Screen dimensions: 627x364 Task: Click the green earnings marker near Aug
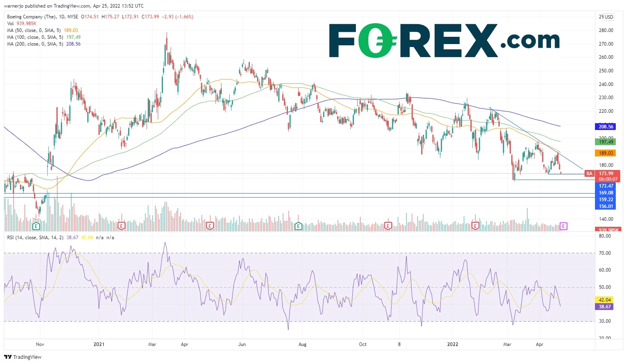[x=298, y=226]
